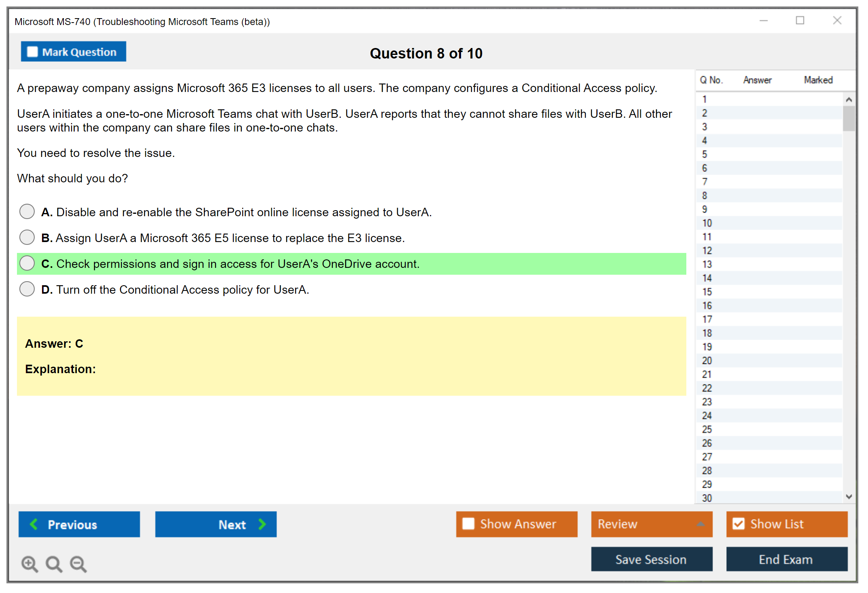This screenshot has width=868, height=593.
Task: Select question 15 in the list
Action: [x=707, y=292]
